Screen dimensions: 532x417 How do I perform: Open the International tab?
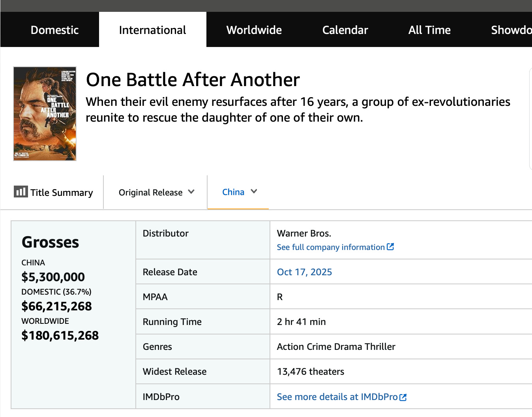point(152,30)
